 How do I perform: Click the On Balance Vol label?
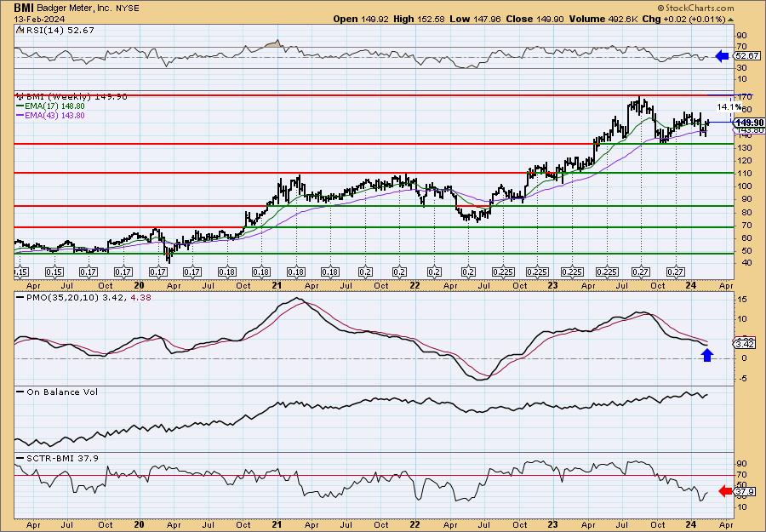click(x=57, y=392)
